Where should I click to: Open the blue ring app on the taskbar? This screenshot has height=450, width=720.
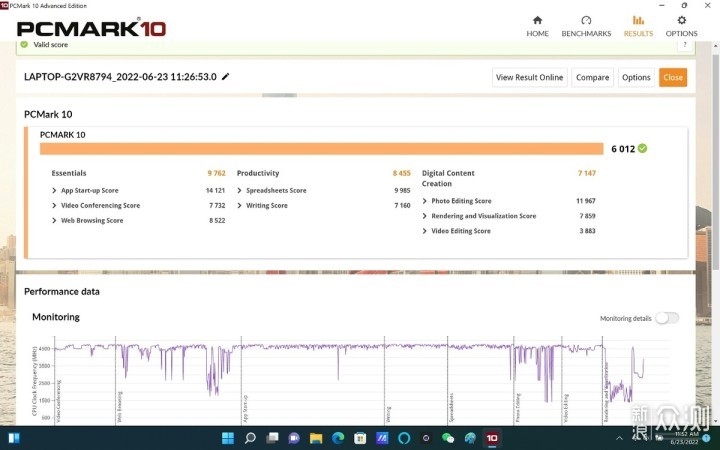click(404, 438)
